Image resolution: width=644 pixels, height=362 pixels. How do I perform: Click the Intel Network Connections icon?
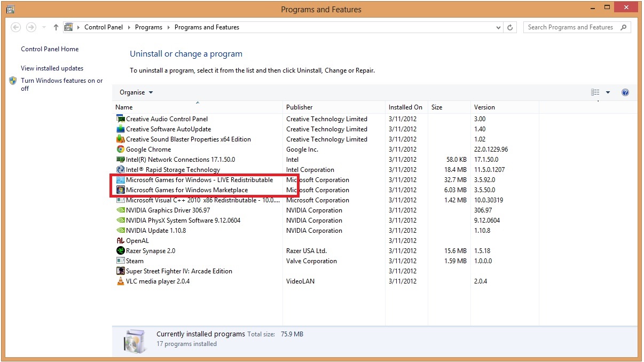pos(120,160)
